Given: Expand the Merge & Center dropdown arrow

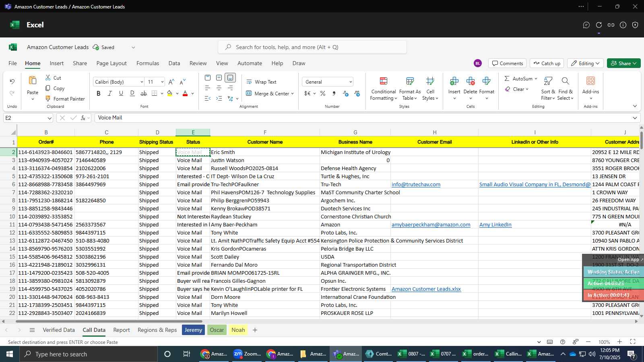Looking at the screenshot, I should 292,94.
